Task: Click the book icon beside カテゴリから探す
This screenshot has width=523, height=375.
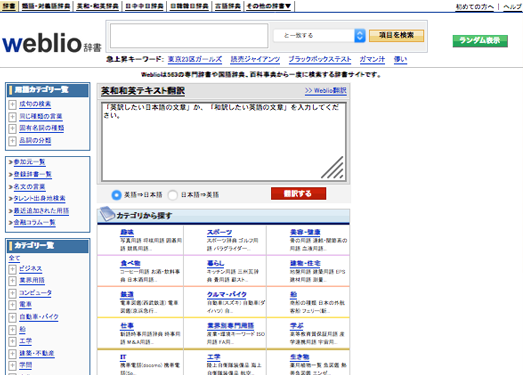Action: 107,214
